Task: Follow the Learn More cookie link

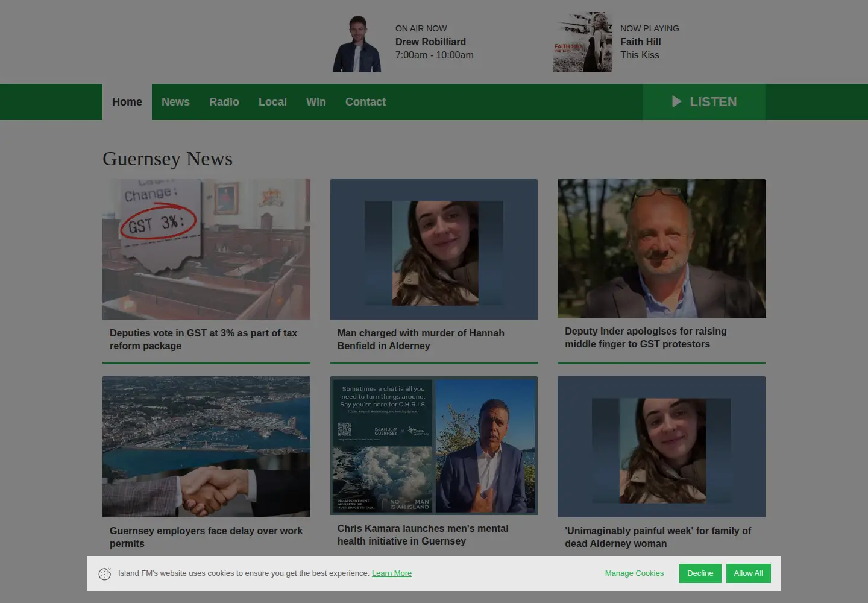Action: tap(392, 573)
